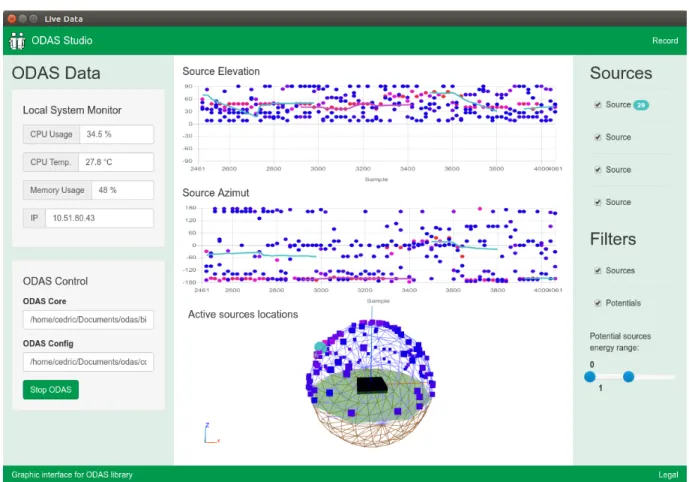
Task: Click the CPU Temp. value field
Action: (x=116, y=162)
